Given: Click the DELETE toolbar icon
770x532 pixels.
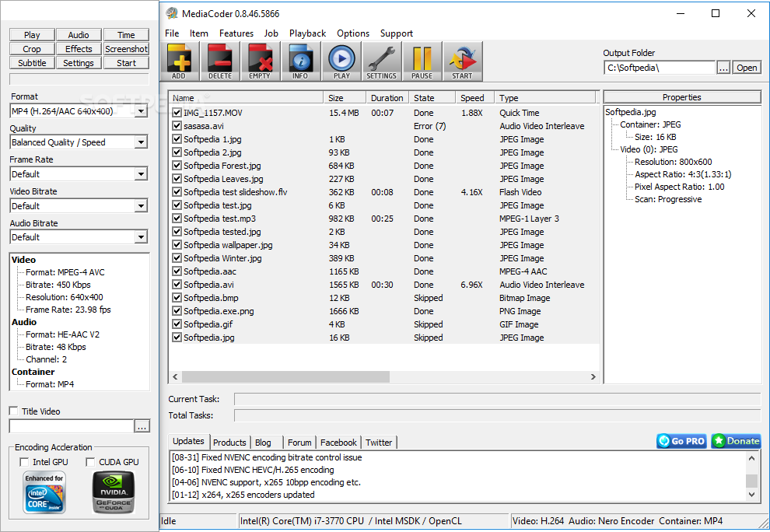Looking at the screenshot, I should coord(220,61).
